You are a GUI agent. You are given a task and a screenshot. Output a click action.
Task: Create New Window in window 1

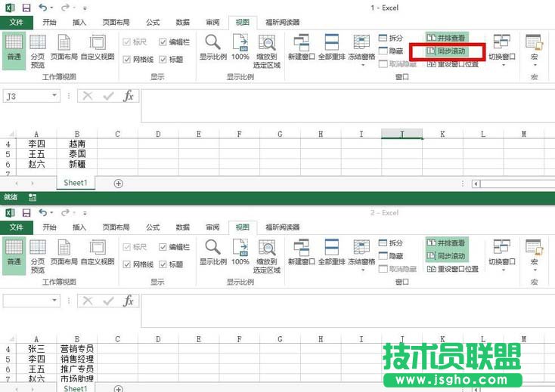coord(302,47)
